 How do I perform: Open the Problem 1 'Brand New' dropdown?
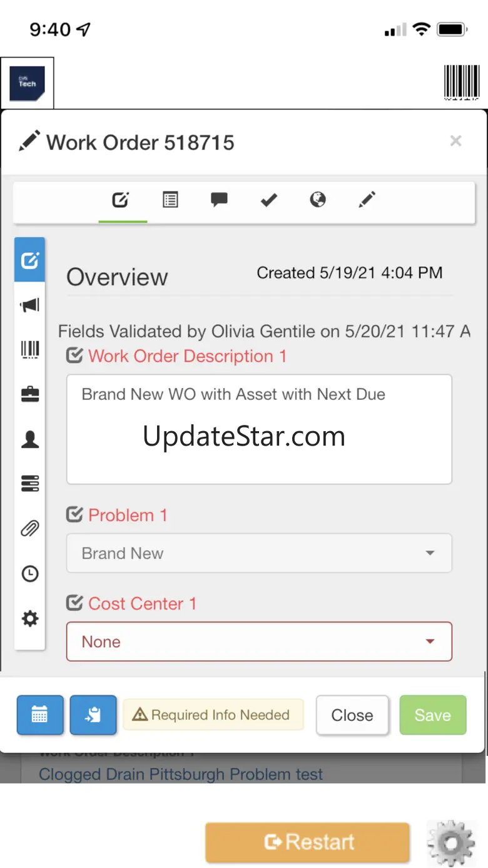(x=259, y=553)
